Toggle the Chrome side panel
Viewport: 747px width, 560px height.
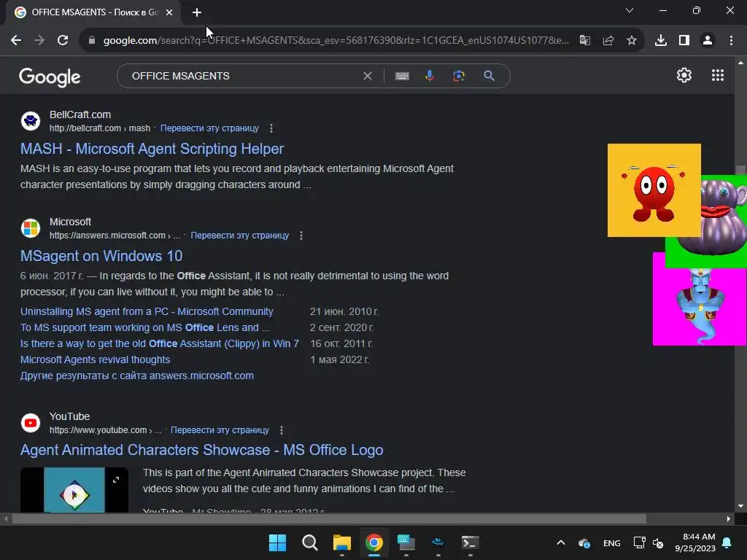[x=684, y=41]
